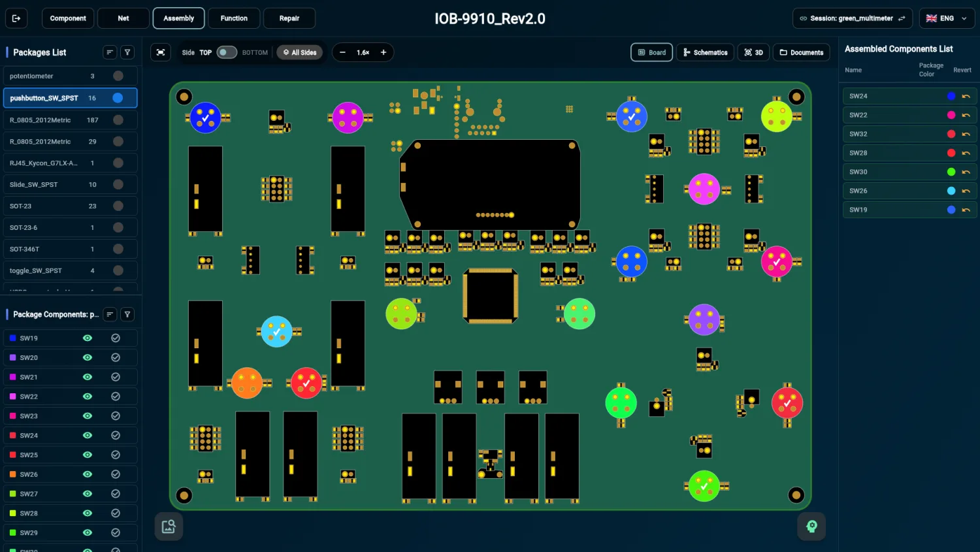Image resolution: width=980 pixels, height=552 pixels.
Task: Toggle visibility eye for SW24
Action: [x=88, y=435]
